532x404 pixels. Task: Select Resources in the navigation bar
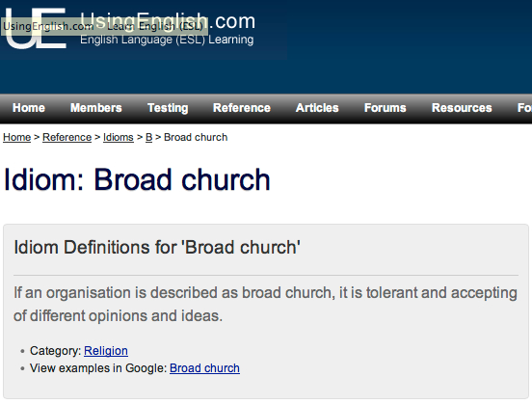coord(462,108)
